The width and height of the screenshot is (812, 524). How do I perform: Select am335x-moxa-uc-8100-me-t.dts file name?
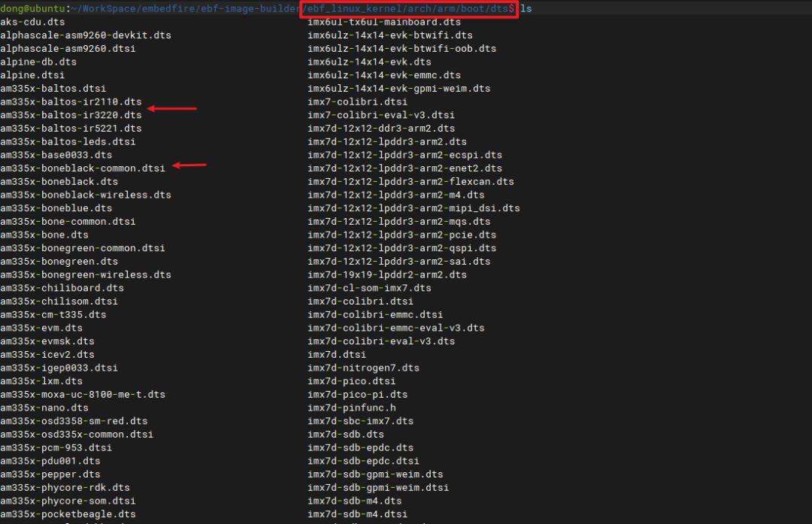83,395
